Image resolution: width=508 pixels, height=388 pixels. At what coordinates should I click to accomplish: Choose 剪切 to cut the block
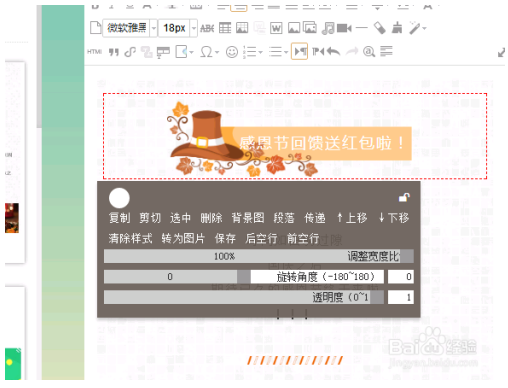click(x=150, y=218)
